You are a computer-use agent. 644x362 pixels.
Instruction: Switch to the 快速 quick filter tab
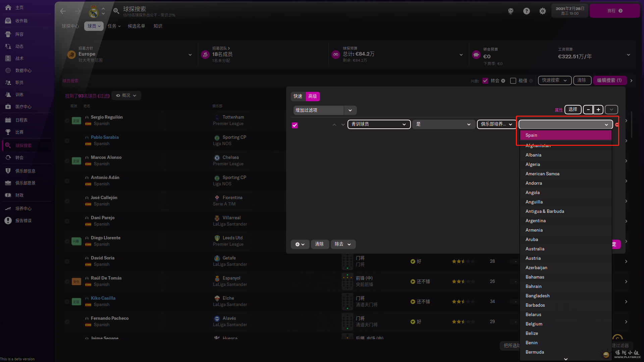pyautogui.click(x=298, y=97)
